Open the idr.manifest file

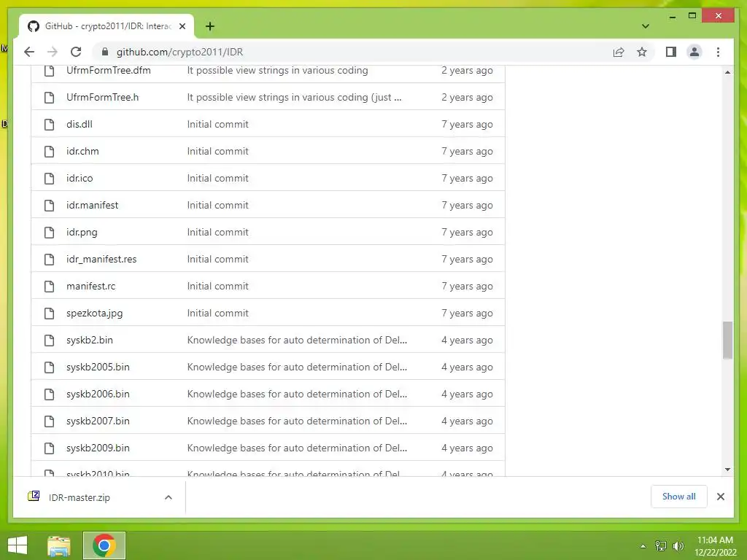pos(92,205)
